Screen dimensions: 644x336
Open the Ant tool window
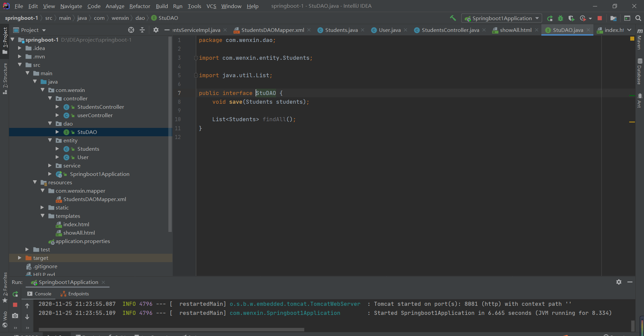coord(639,101)
